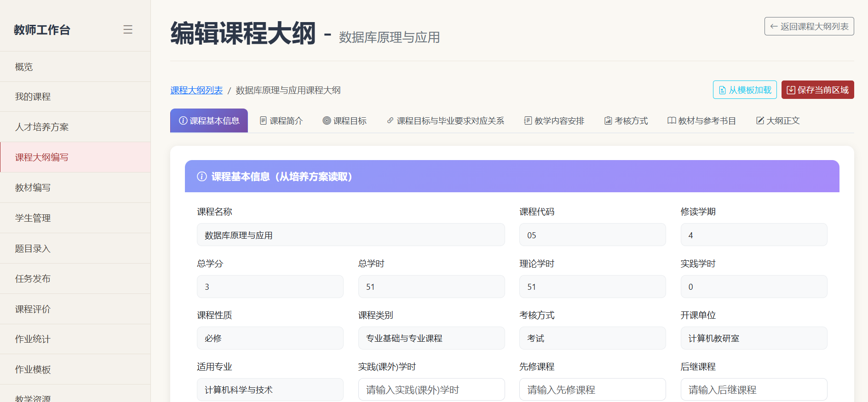Switch to 教学内容安排 tab
The height and width of the screenshot is (402, 868).
[x=554, y=121]
